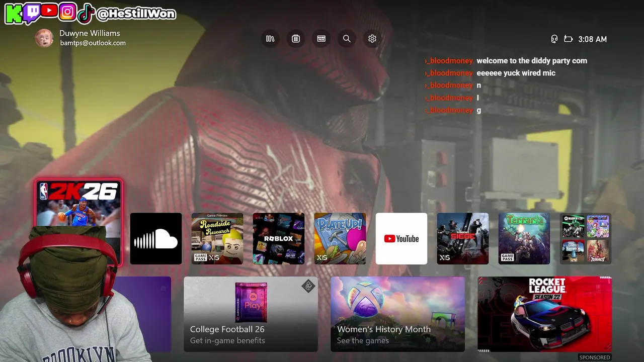This screenshot has height=362, width=644.
Task: Click the @HeStillWon handle text
Action: [135, 14]
